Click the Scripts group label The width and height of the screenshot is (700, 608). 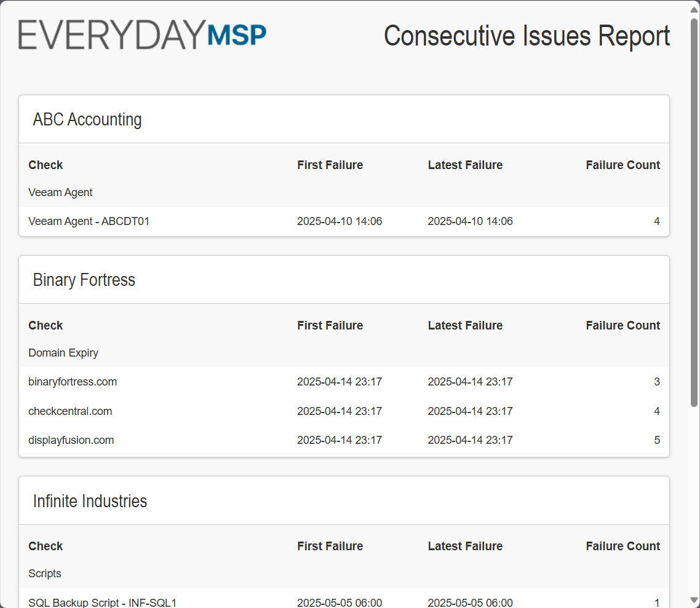tap(45, 574)
